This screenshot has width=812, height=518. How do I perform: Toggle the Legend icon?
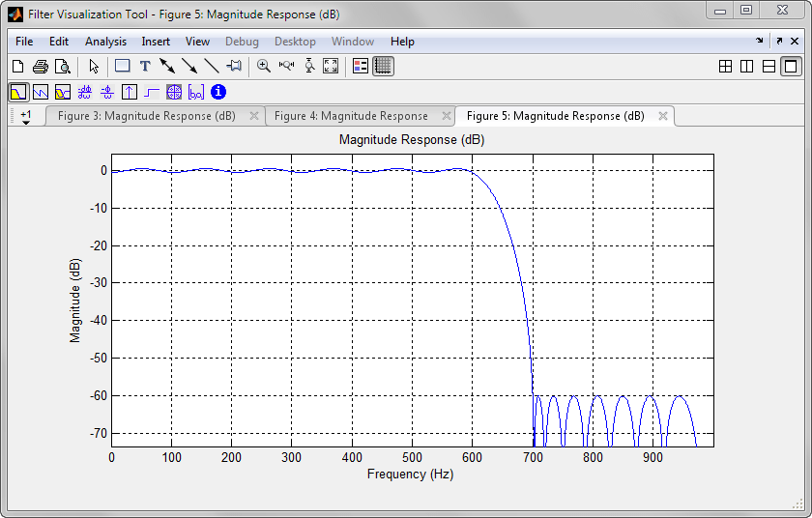pos(360,67)
